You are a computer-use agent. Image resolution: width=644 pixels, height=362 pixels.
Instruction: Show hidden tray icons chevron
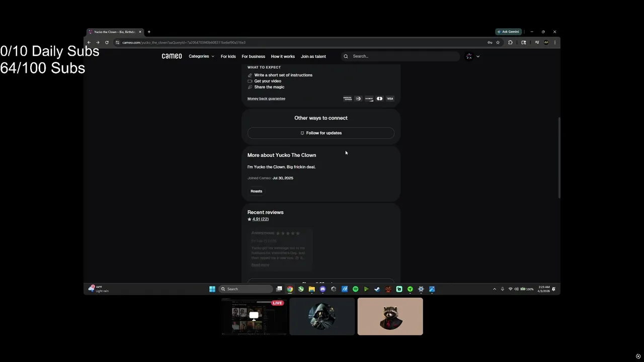[x=494, y=289]
